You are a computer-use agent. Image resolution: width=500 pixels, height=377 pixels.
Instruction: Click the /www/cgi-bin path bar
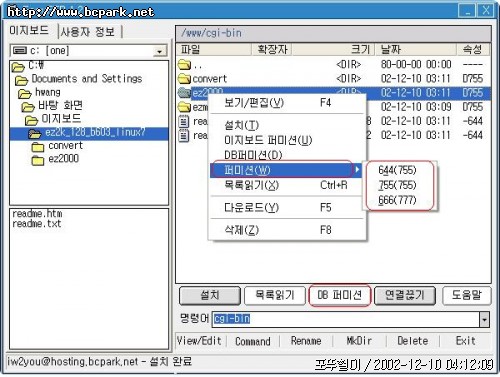coord(333,33)
